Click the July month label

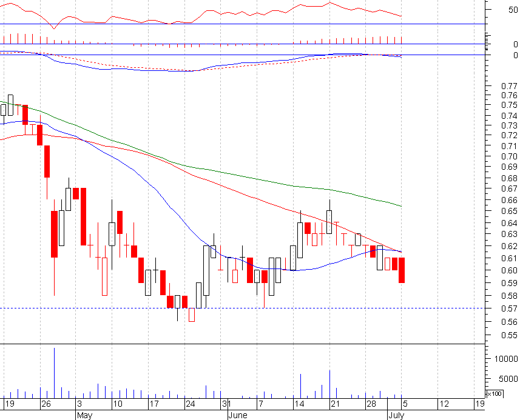coord(396,415)
